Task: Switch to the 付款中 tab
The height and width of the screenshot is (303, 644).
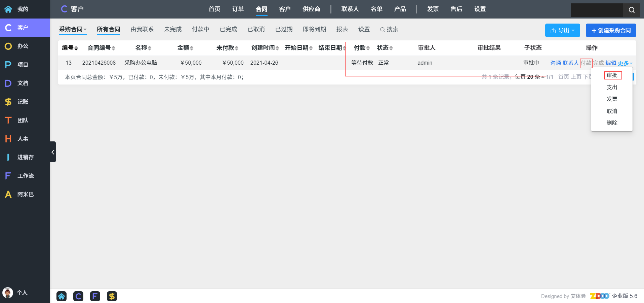Action: pos(200,29)
